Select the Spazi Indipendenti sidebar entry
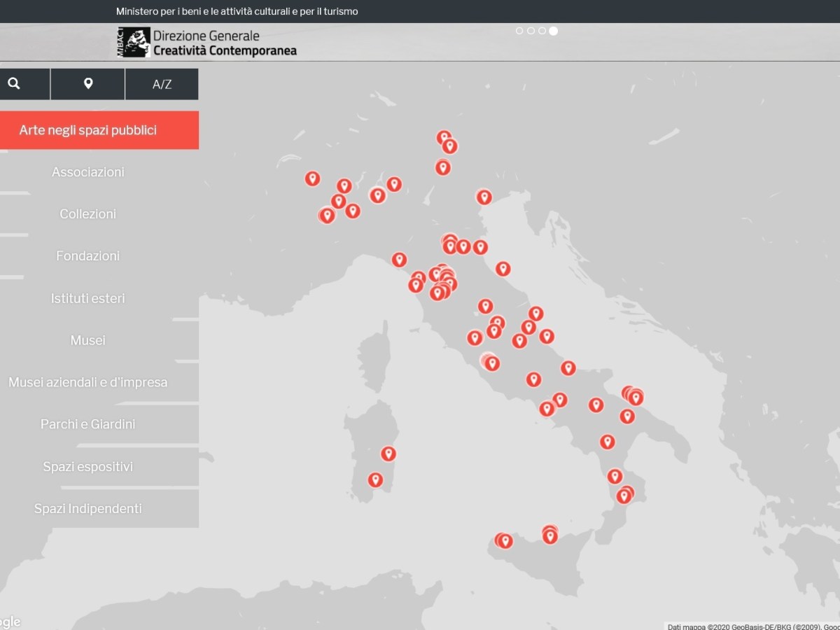 point(88,508)
